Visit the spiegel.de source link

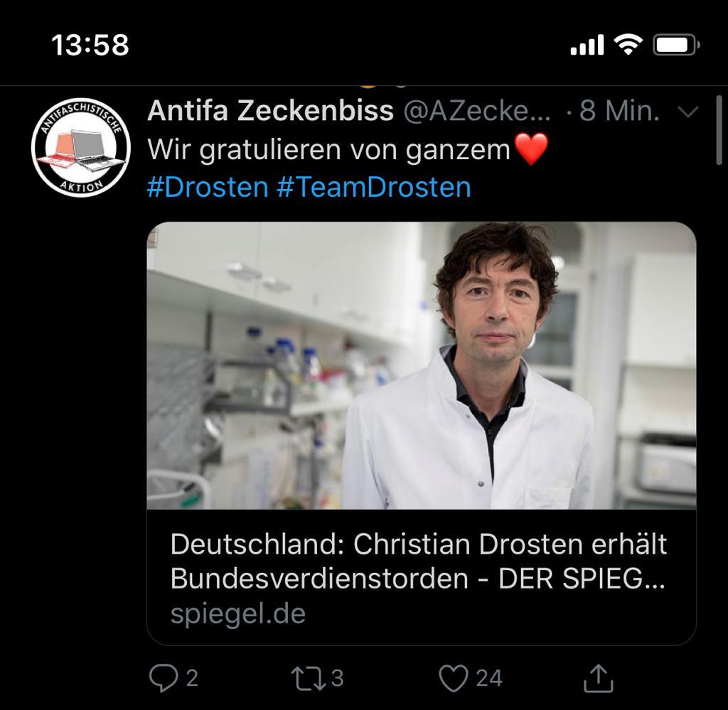coord(237,611)
